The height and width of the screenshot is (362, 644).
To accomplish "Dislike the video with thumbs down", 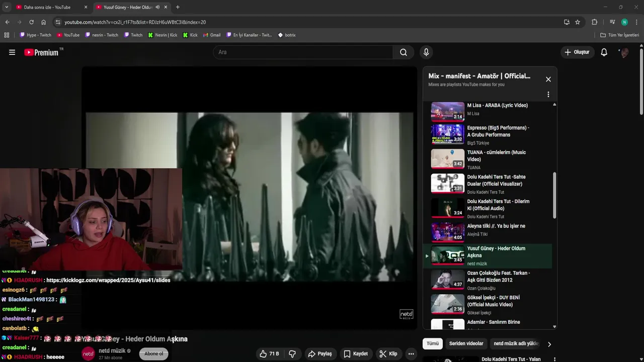I will [292, 354].
